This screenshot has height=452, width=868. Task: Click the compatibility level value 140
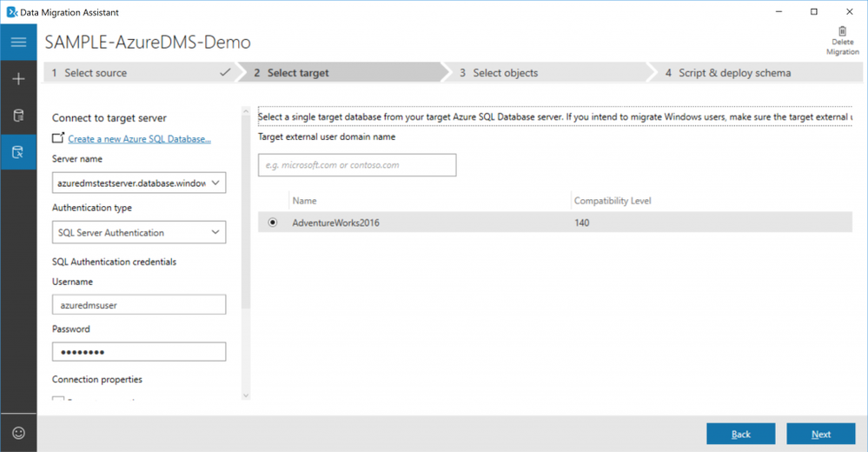[582, 223]
